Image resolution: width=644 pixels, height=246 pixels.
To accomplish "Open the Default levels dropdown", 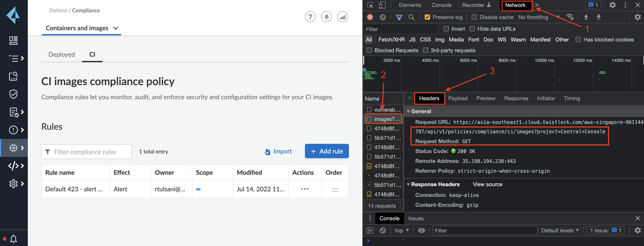I will point(560,230).
